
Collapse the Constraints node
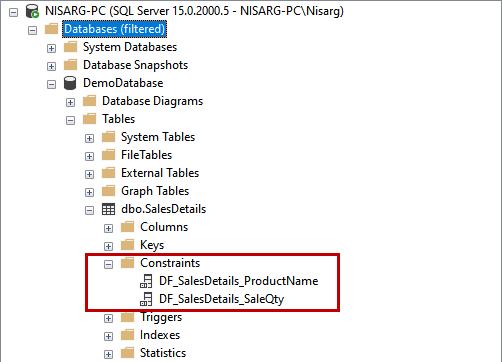(x=108, y=265)
